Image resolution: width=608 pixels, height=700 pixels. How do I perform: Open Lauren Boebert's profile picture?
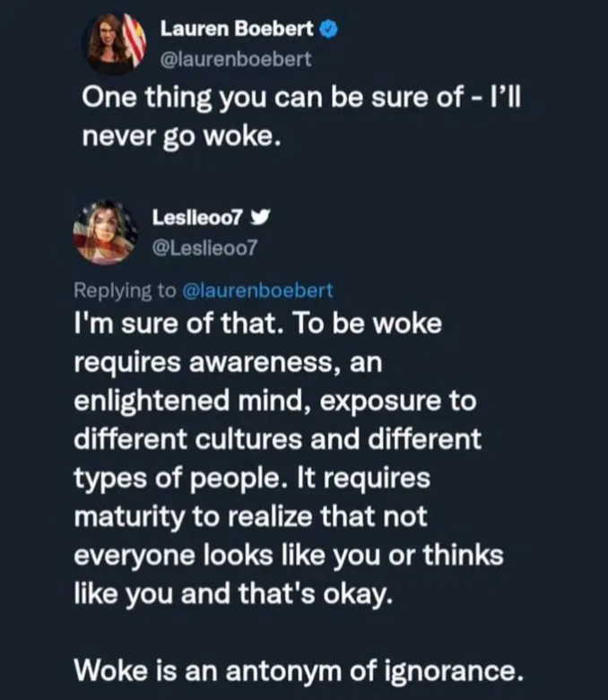pos(115,43)
